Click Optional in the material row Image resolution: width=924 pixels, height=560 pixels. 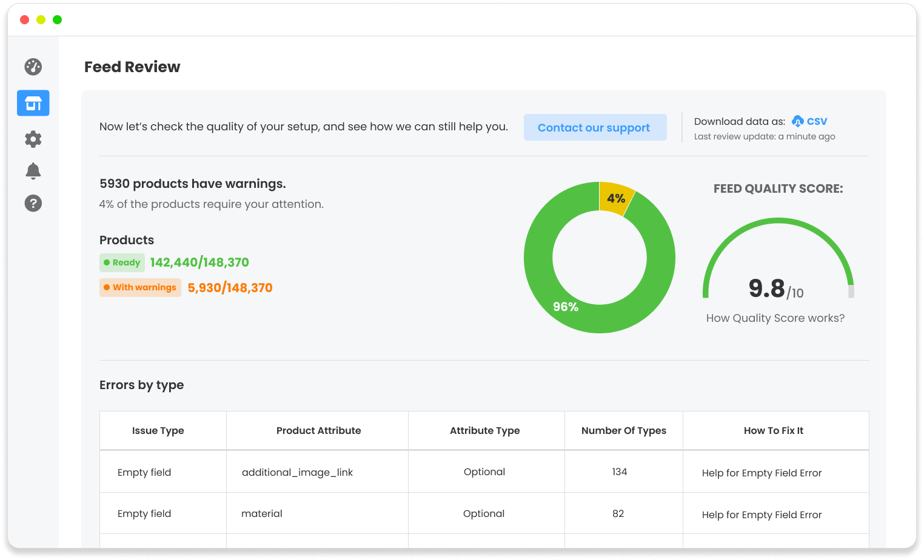click(x=483, y=513)
